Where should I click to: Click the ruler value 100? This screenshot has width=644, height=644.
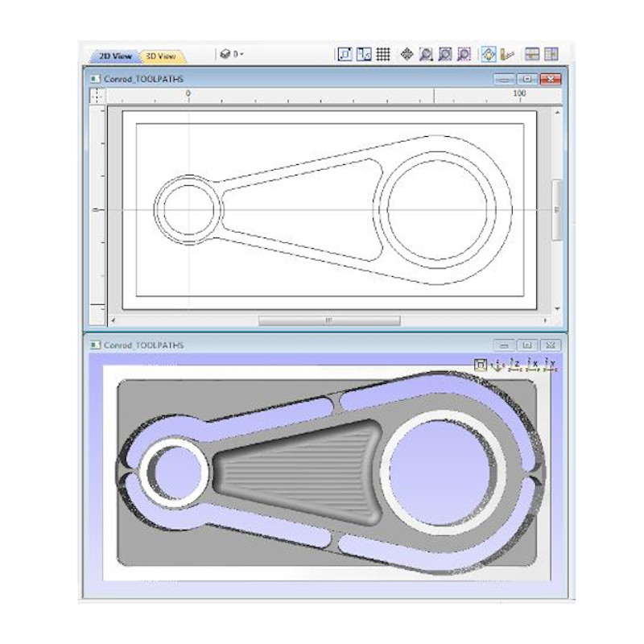coord(519,93)
